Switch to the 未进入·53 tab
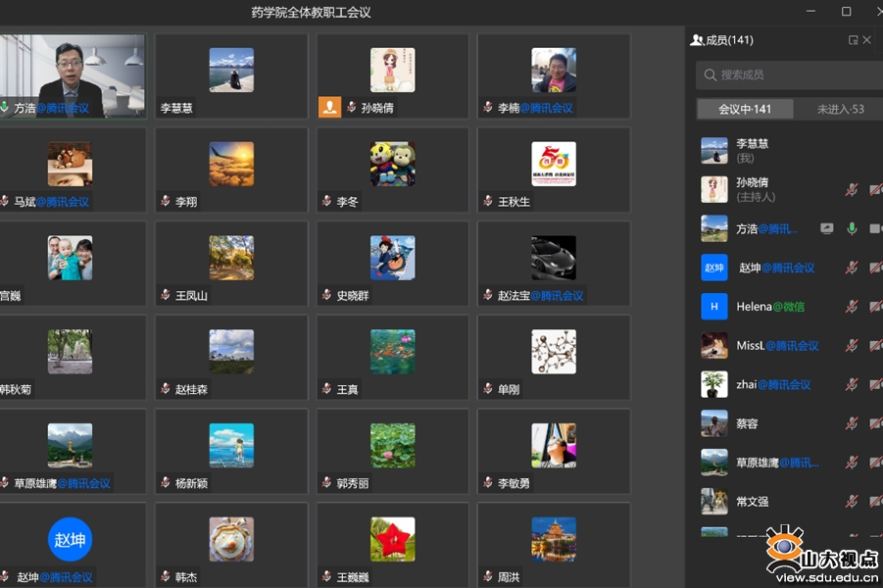The height and width of the screenshot is (588, 883). tap(840, 109)
